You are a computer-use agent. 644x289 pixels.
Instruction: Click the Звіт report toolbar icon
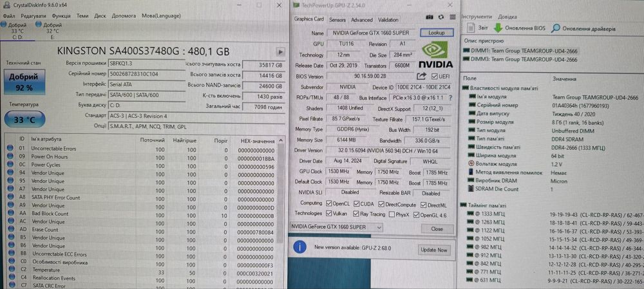(471, 28)
